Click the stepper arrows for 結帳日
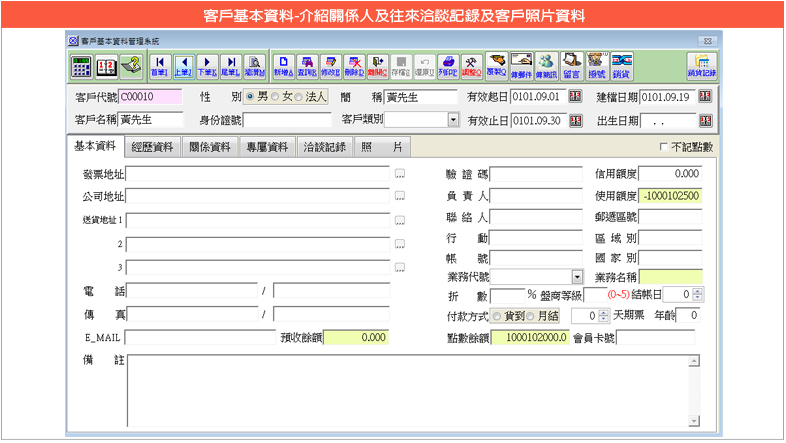 [x=698, y=295]
